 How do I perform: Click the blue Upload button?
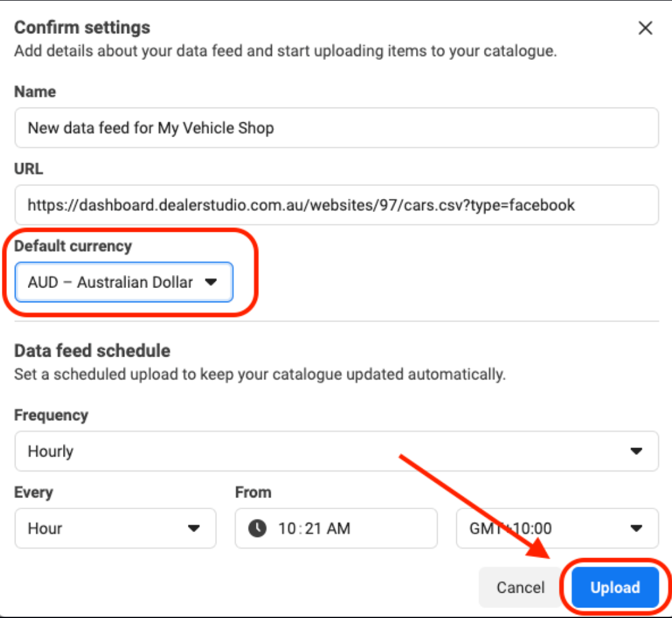615,587
